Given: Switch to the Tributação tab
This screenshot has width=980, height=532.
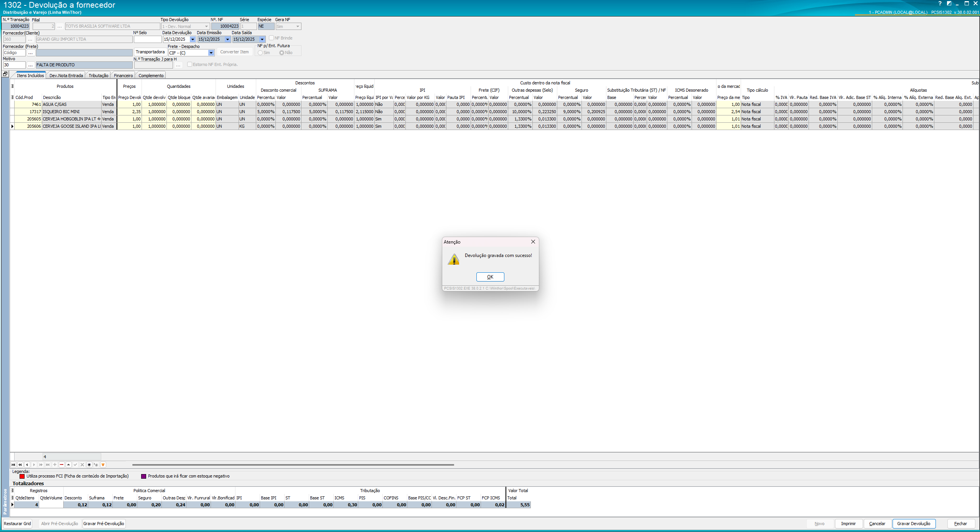Looking at the screenshot, I should point(98,76).
